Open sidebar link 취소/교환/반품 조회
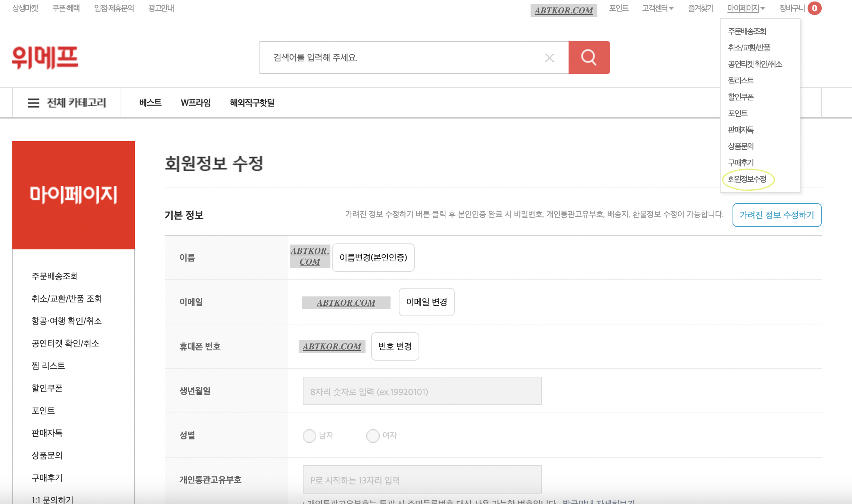The height and width of the screenshot is (504, 852). pos(67,299)
